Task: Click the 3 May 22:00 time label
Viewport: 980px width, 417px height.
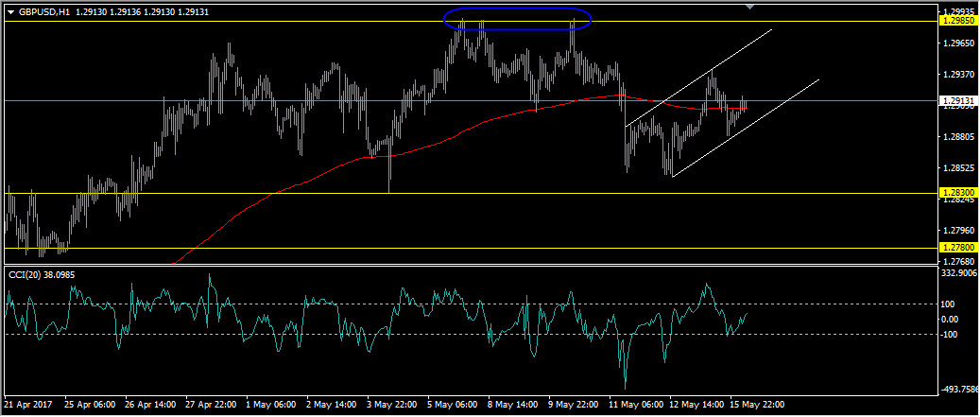Action: coord(392,405)
